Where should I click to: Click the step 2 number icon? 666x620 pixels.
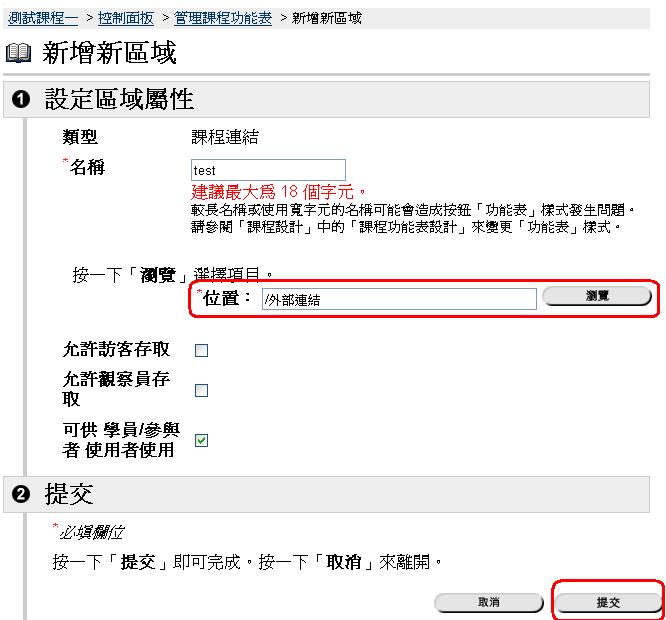click(x=23, y=493)
